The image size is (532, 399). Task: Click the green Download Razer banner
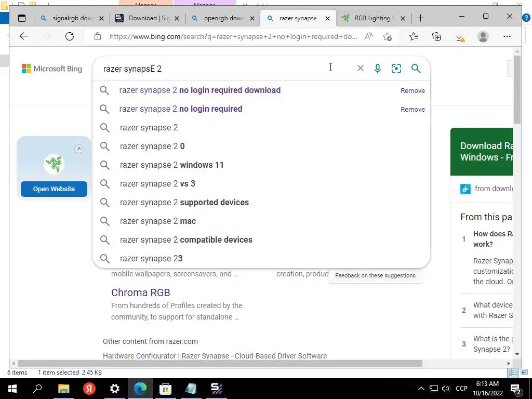coord(482,151)
